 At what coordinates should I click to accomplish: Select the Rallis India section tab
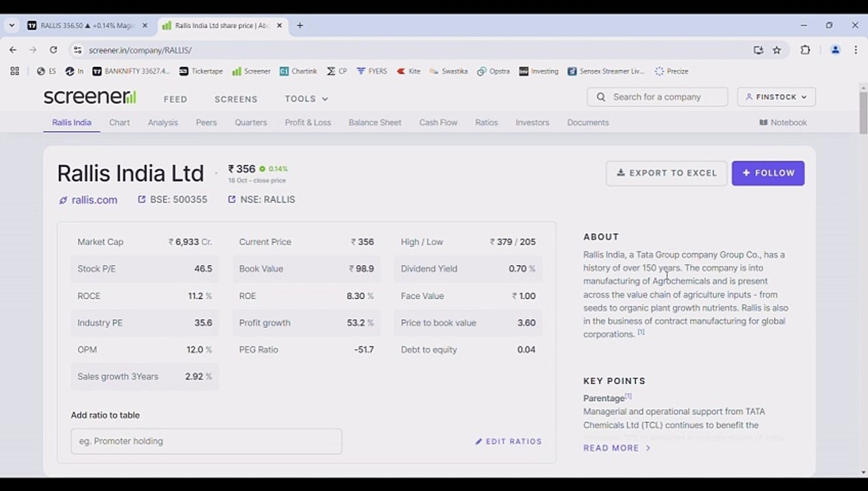click(72, 122)
